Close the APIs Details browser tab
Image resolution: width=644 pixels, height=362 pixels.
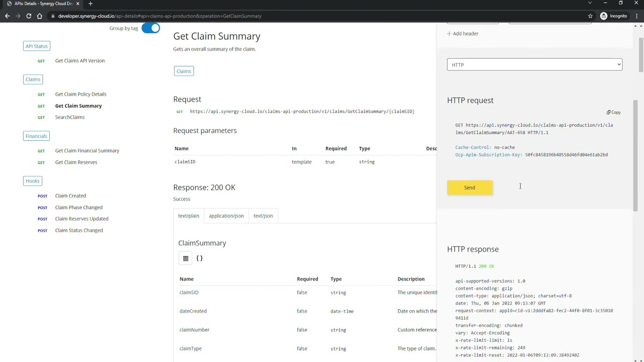tap(77, 4)
